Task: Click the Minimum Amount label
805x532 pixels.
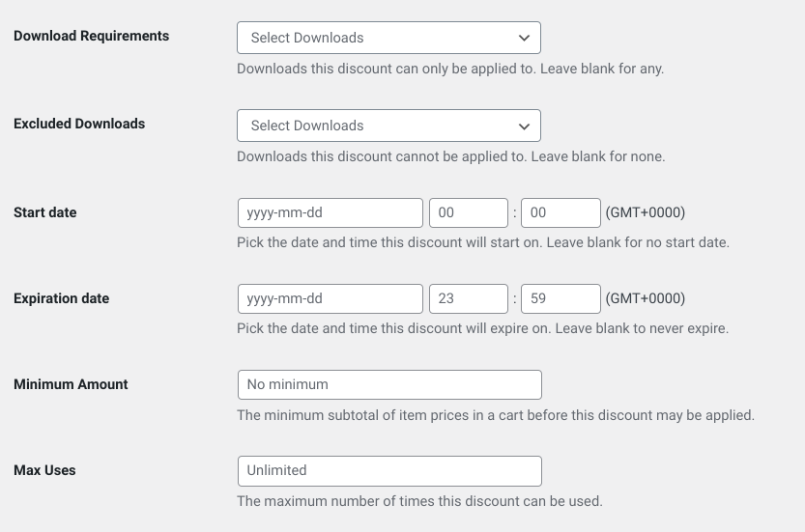Action: (x=71, y=384)
